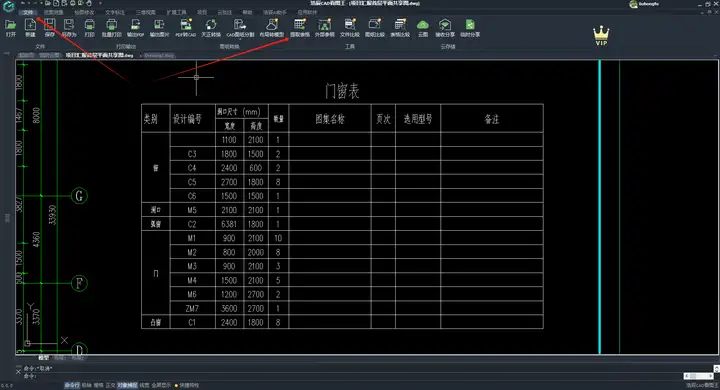Click the 天正转换 conversion icon
The image size is (720, 390).
point(211,28)
